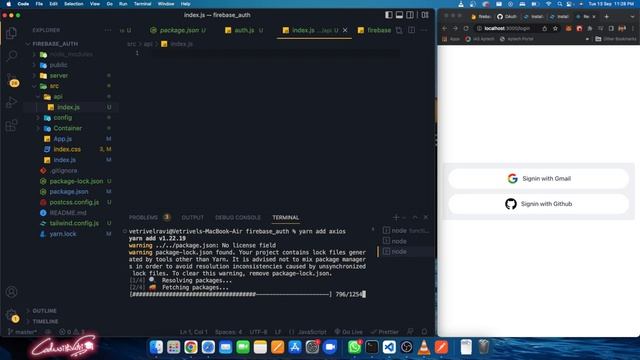Maximize the terminal panel with chevron up
This screenshot has width=640, height=360.
(x=415, y=218)
